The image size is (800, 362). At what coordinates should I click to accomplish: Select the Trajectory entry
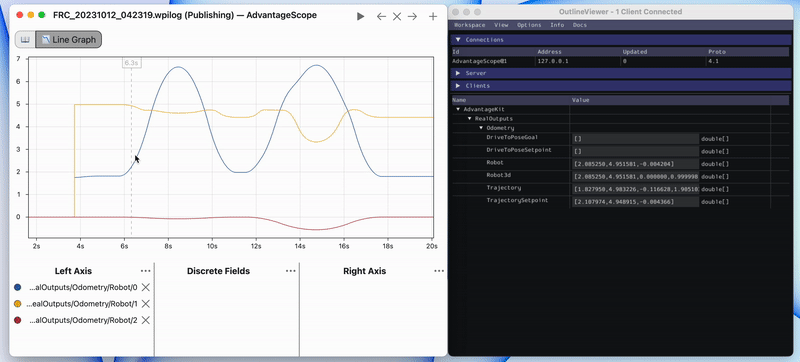tap(504, 188)
